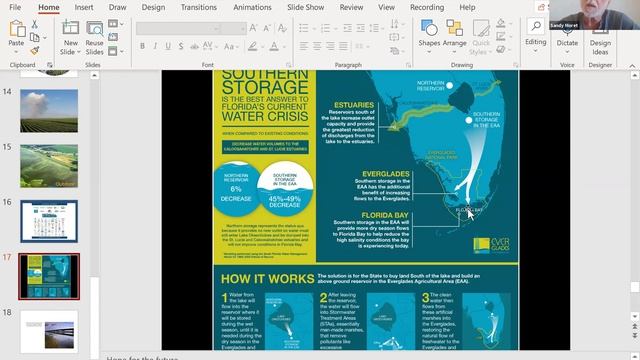
Task: Open slide Section dropdown
Action: click(x=116, y=51)
